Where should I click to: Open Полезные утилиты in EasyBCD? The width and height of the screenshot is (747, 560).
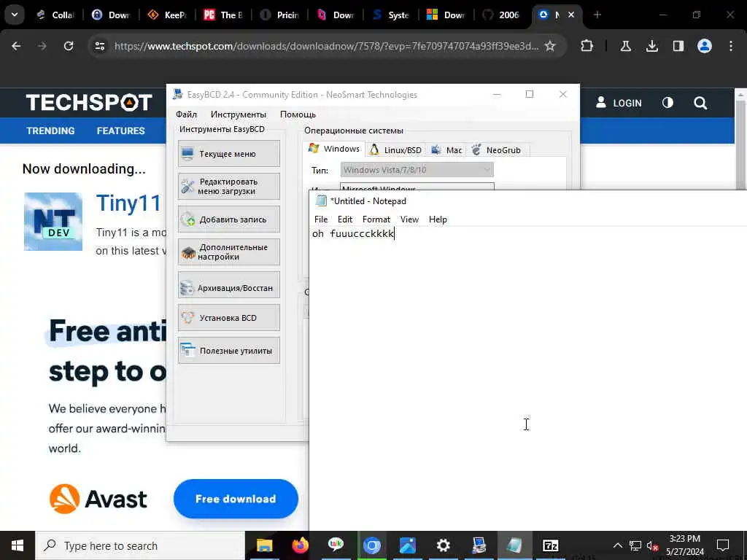(x=228, y=351)
